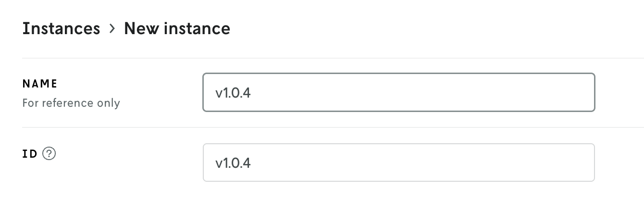This screenshot has width=644, height=200.
Task: Select the instance Name text box
Action: click(398, 92)
